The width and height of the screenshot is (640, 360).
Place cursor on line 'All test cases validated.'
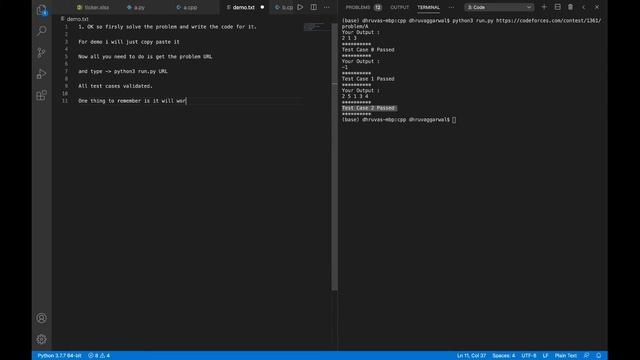click(x=115, y=86)
